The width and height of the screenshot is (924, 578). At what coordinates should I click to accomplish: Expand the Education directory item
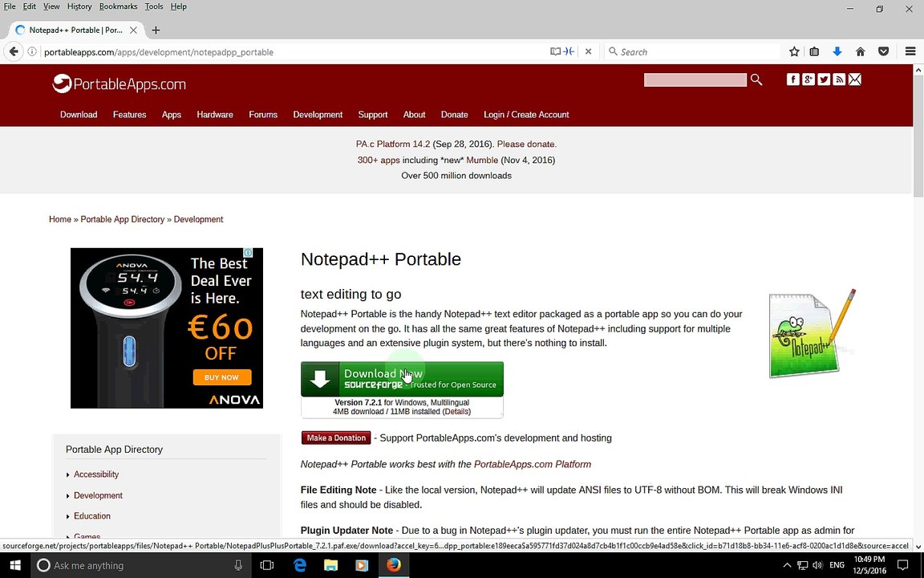click(x=92, y=516)
